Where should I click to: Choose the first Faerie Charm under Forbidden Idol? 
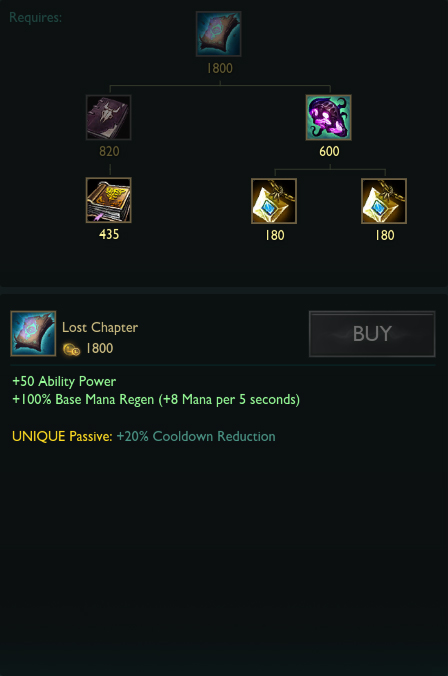(274, 201)
